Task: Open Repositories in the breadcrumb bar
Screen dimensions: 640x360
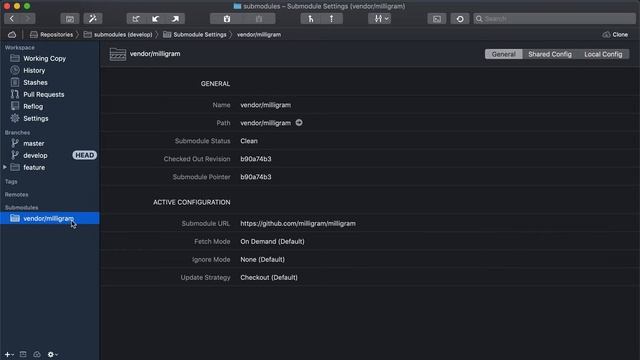Action: coord(51,35)
